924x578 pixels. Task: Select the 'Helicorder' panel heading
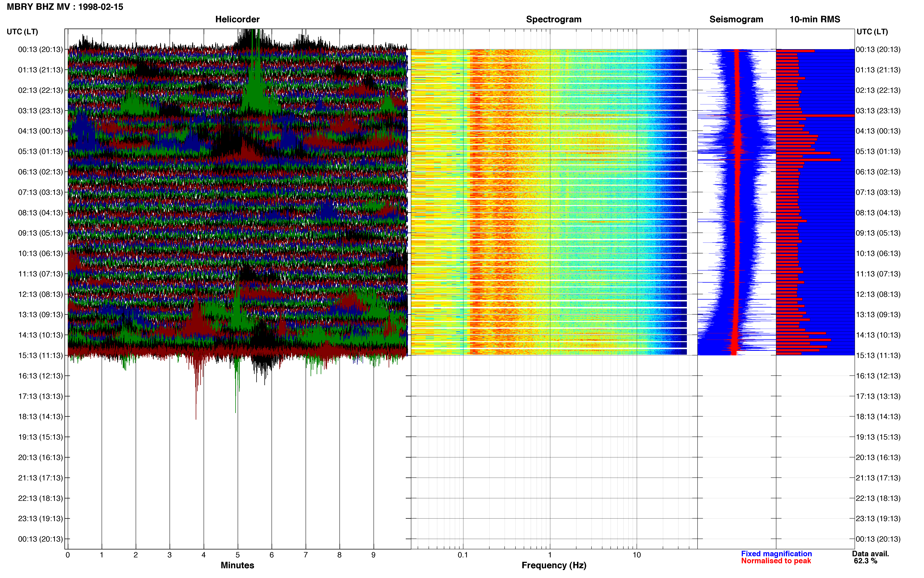[x=237, y=19]
